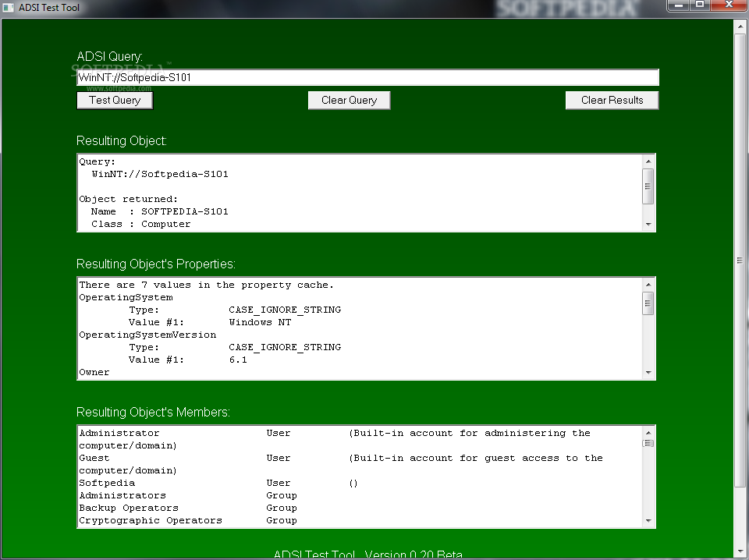Viewport: 749px width, 560px height.
Task: Click the 'Object returned:' line
Action: (128, 199)
